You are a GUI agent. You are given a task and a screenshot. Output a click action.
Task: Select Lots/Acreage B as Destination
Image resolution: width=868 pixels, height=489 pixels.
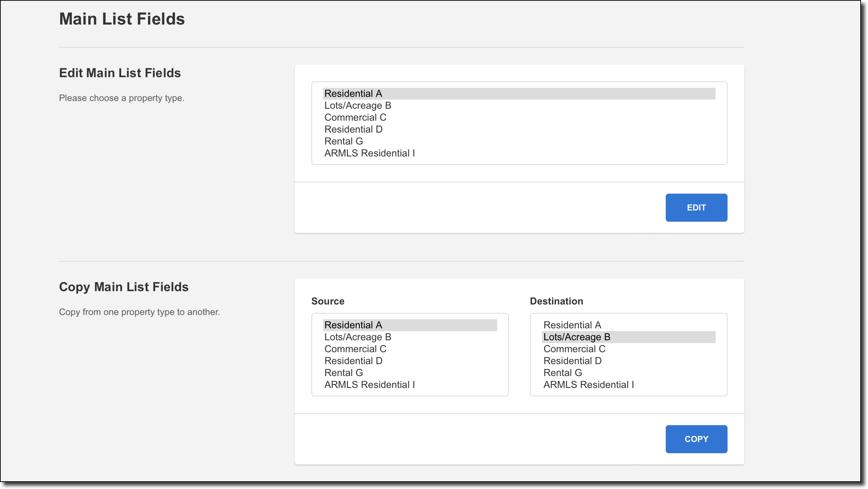(629, 337)
